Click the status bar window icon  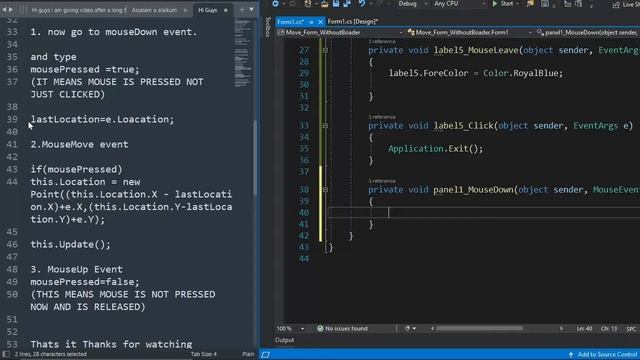click(266, 355)
